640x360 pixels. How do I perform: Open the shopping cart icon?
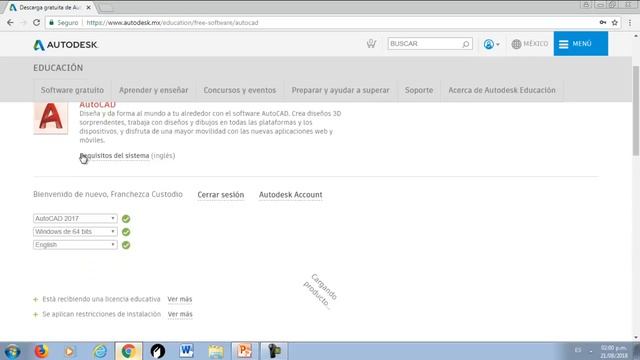[371, 44]
